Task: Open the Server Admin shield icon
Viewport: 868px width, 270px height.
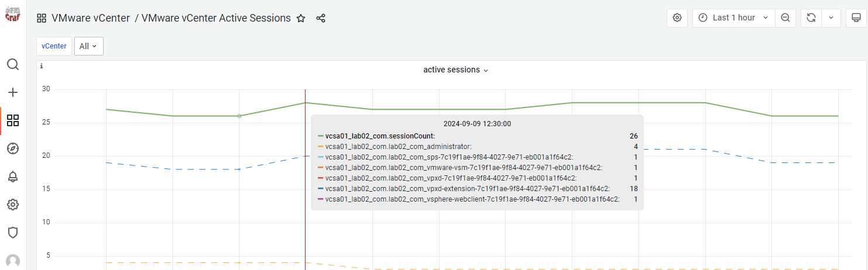Action: click(x=13, y=233)
